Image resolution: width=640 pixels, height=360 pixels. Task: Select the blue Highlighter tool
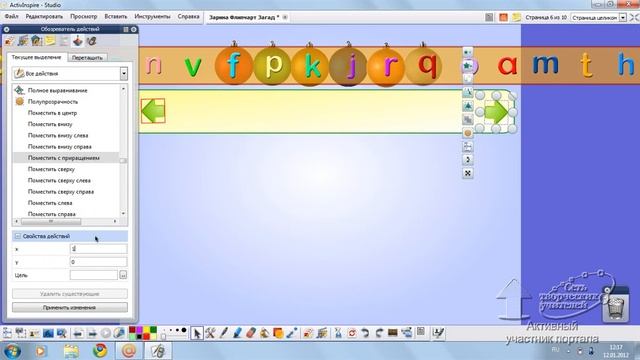(x=237, y=333)
